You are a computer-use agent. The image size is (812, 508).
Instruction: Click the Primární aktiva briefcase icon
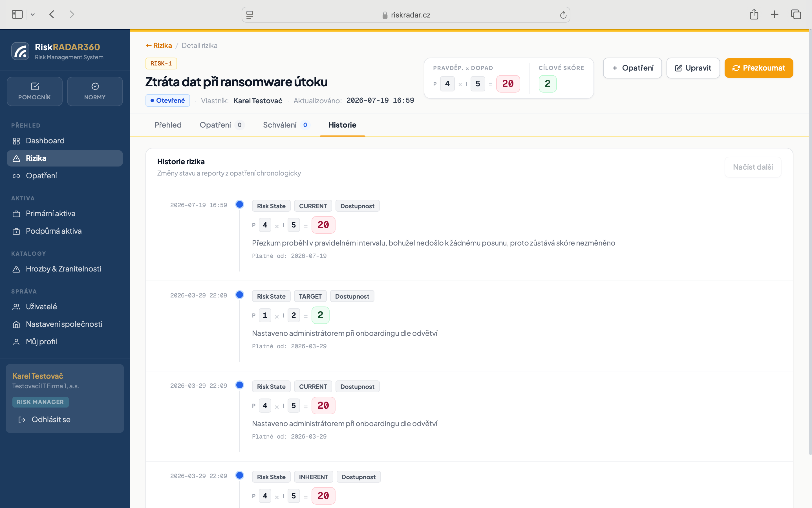(16, 214)
